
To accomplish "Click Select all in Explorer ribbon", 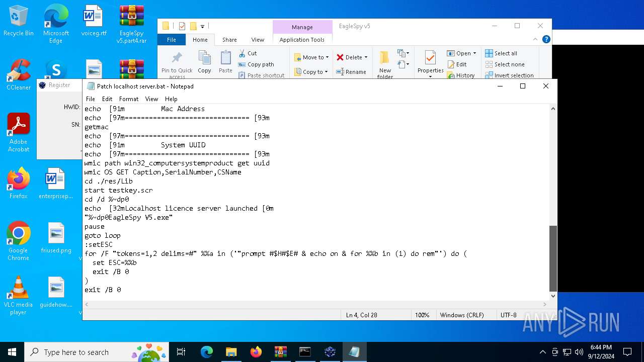I will (x=501, y=53).
